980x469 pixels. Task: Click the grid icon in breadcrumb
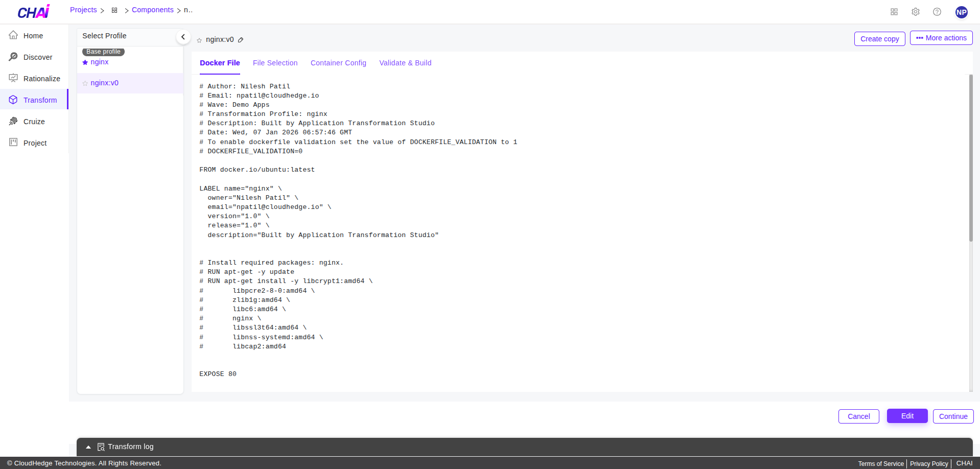tap(114, 10)
